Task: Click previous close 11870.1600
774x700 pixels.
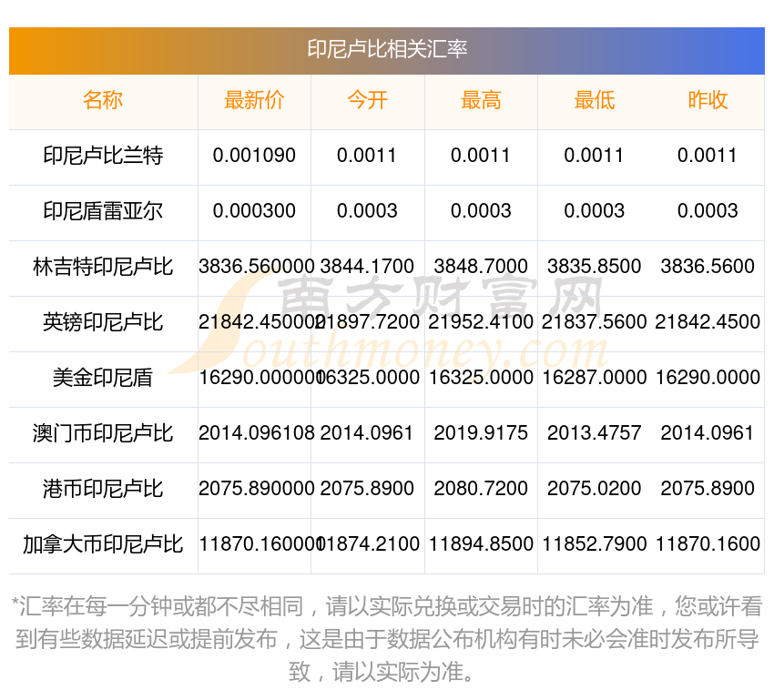Action: (x=708, y=544)
